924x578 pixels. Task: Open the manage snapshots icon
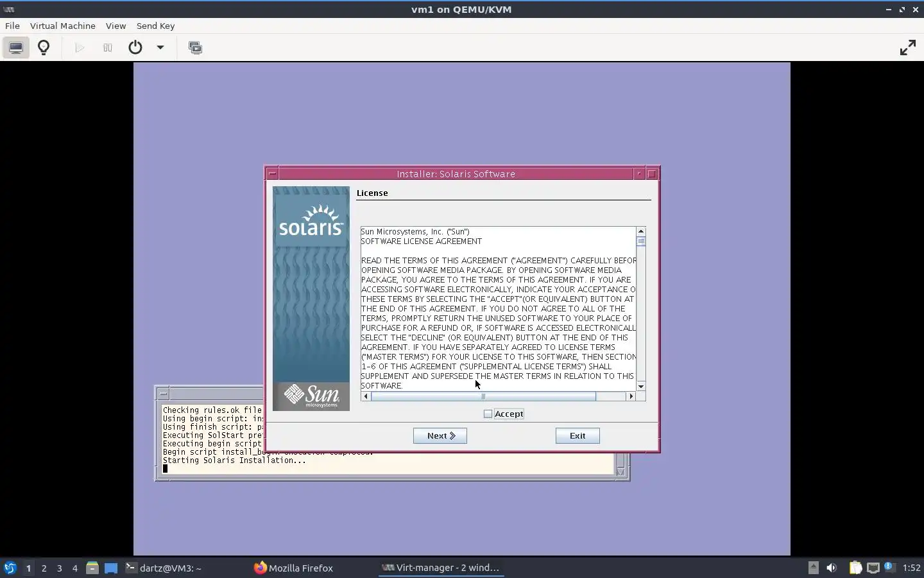click(x=195, y=48)
